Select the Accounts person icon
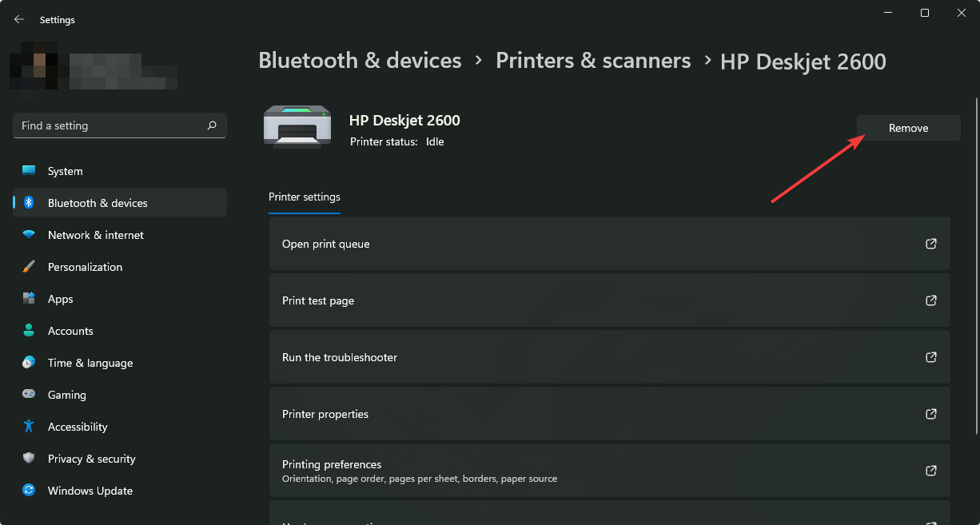 click(30, 330)
